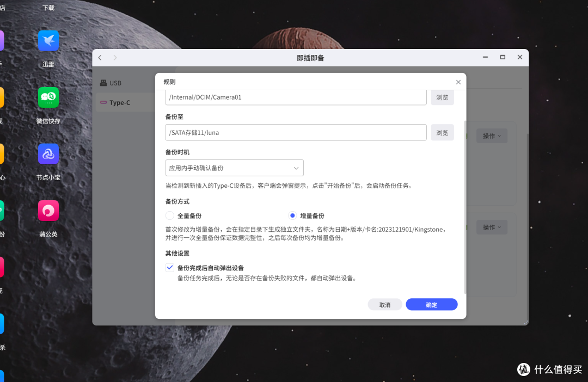
Task: Choose the 增量备份 radio option
Action: coord(292,215)
